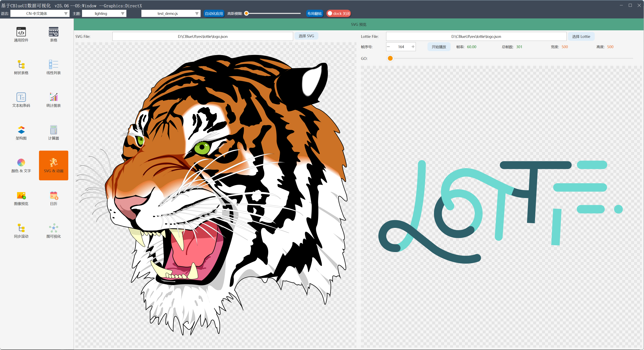Select the SVG & 动画 sidebar tab
644x350 pixels.
(53, 165)
